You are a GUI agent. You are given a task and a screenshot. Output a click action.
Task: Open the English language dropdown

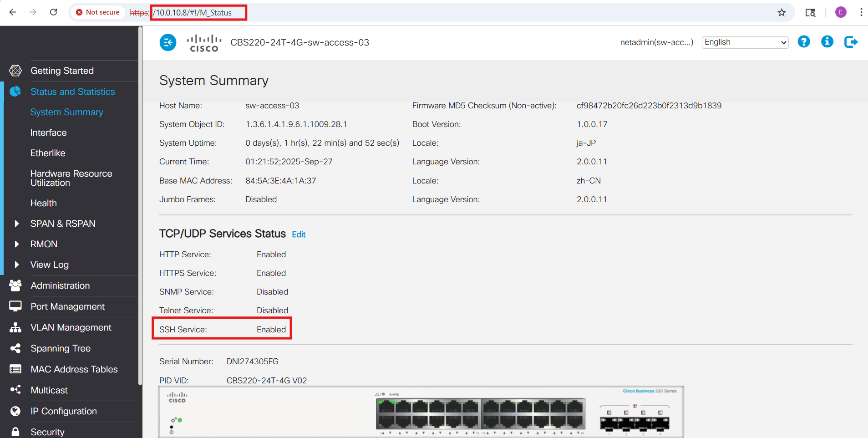745,42
